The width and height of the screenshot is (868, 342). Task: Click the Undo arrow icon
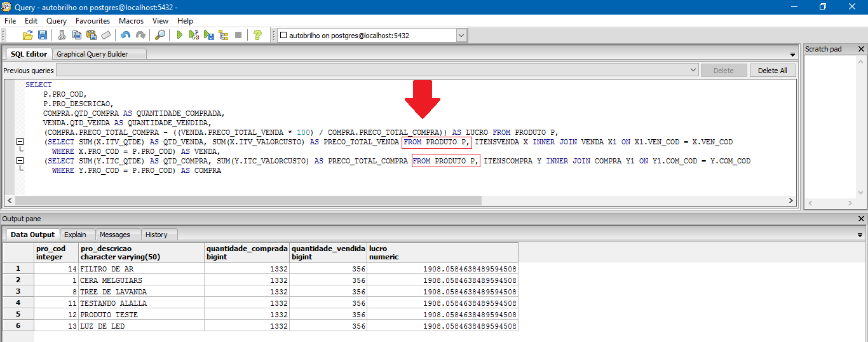coord(126,36)
